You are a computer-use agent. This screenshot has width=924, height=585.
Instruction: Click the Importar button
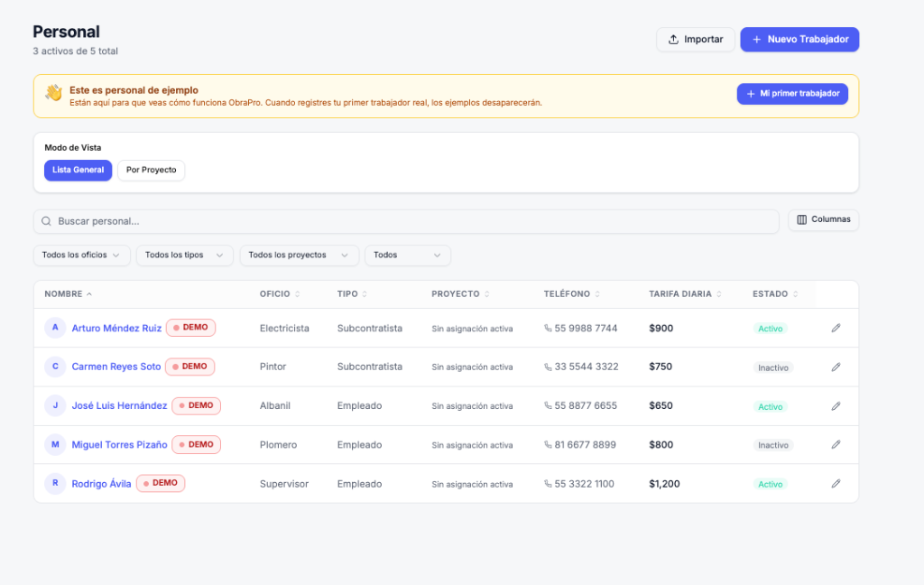pos(696,40)
